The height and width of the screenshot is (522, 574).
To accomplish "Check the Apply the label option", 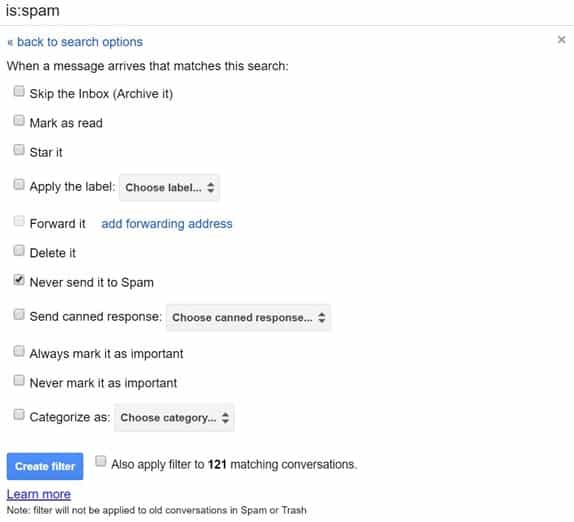I will tap(19, 184).
